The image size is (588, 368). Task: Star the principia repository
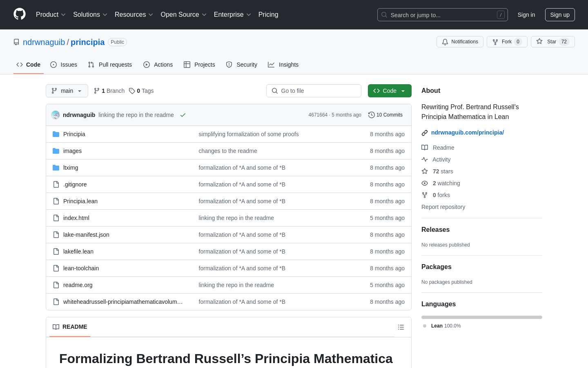(552, 42)
